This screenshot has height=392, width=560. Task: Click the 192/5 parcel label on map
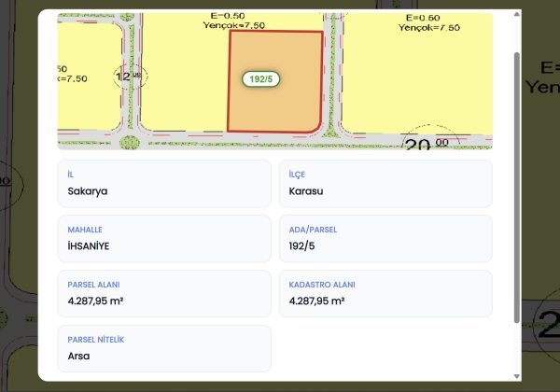coord(260,79)
